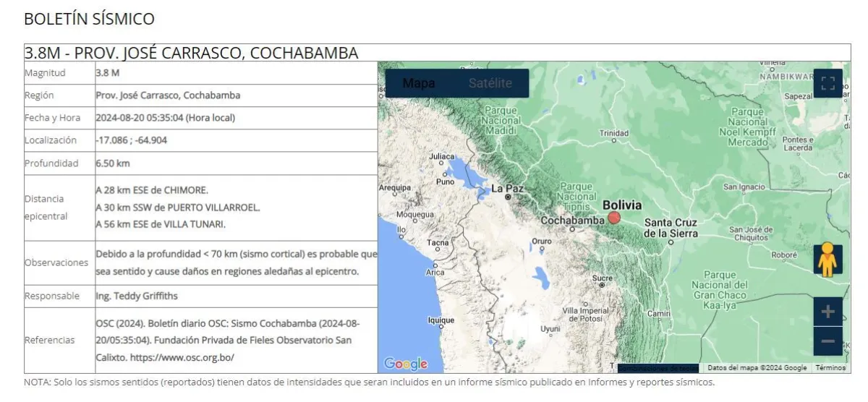Switch to Satélite view
Image resolution: width=868 pixels, height=402 pixels.
point(490,83)
